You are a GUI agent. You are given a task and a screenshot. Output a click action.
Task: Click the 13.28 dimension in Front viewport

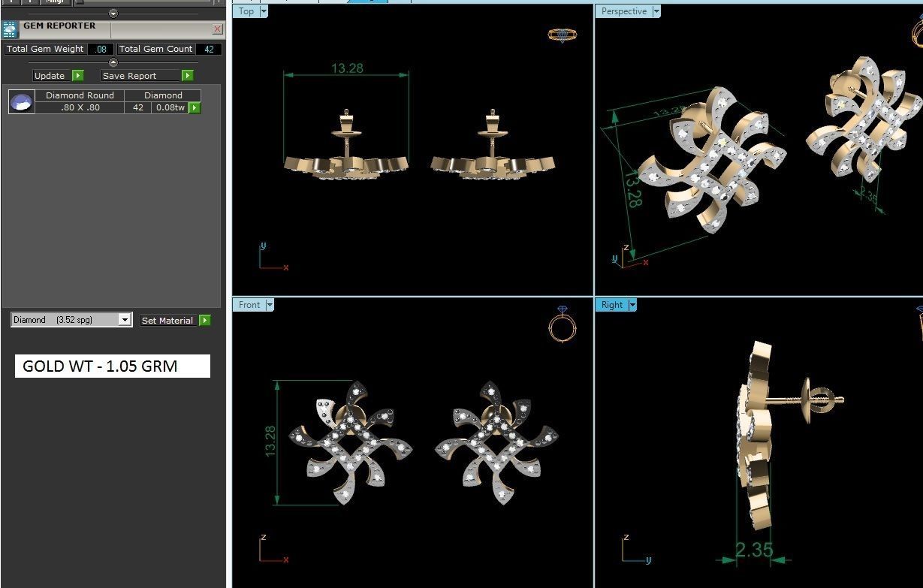(x=270, y=441)
